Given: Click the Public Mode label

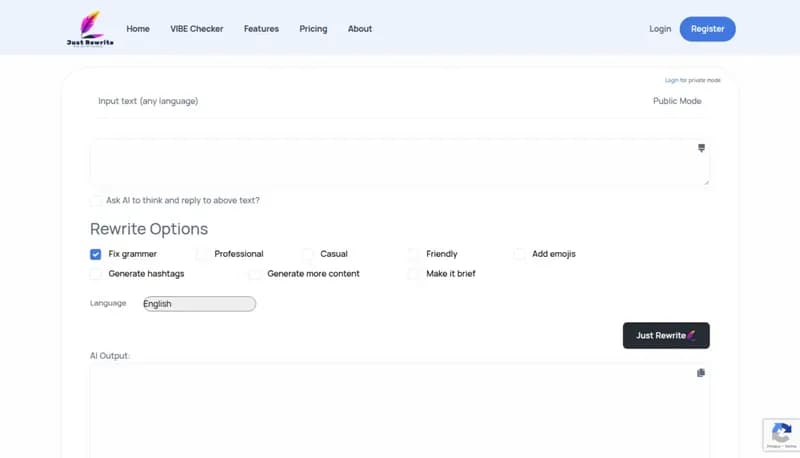Looking at the screenshot, I should [x=677, y=101].
